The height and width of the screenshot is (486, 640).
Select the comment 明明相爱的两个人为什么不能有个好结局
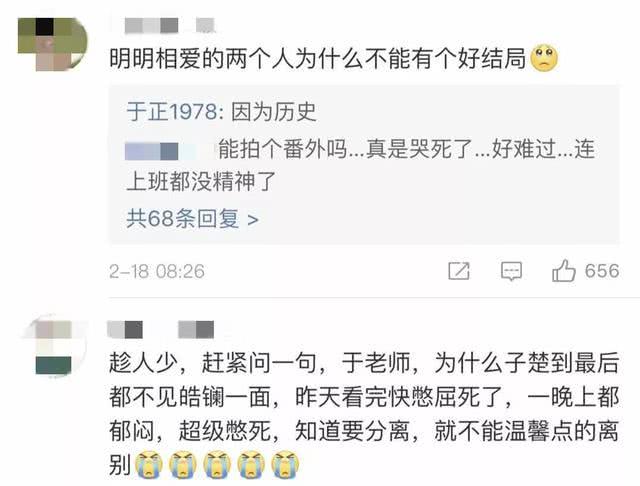click(x=318, y=58)
